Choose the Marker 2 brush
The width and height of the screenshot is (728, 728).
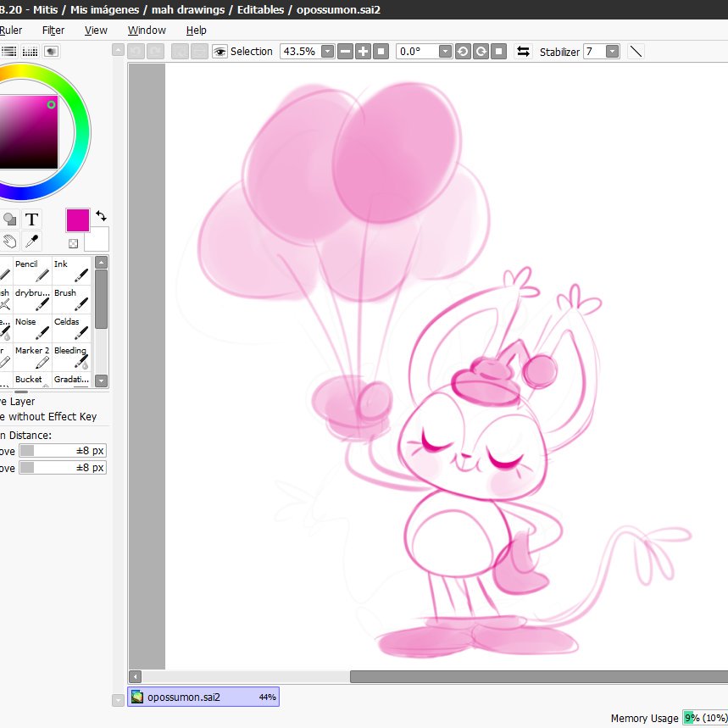point(32,357)
